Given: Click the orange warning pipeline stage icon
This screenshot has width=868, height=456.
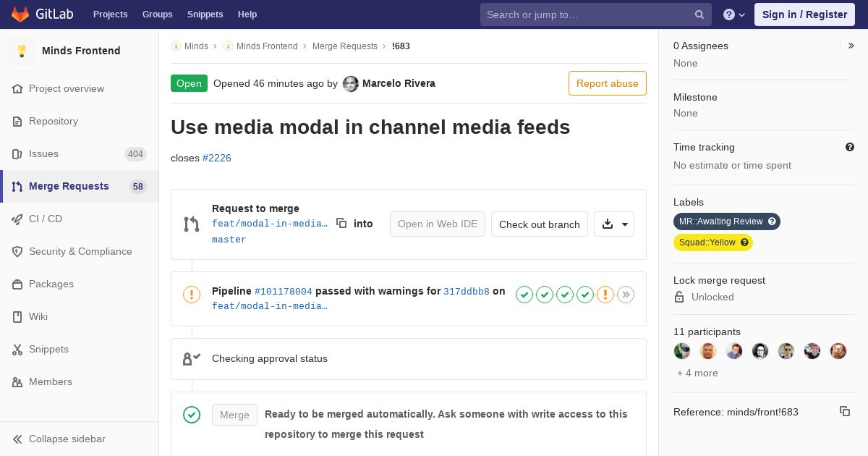Looking at the screenshot, I should (605, 295).
